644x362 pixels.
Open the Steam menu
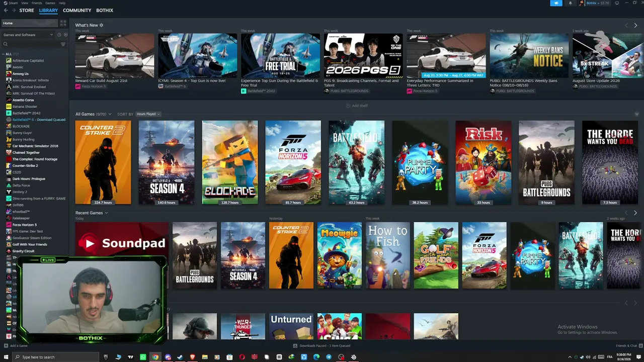13,3
